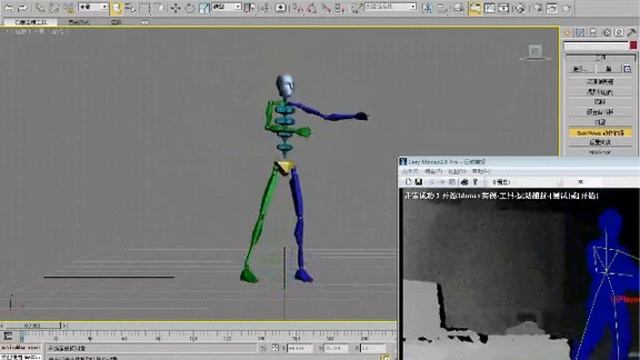Open the last menu in Easy Mocap menu bar
Screen dimensions: 640x360
(480, 171)
